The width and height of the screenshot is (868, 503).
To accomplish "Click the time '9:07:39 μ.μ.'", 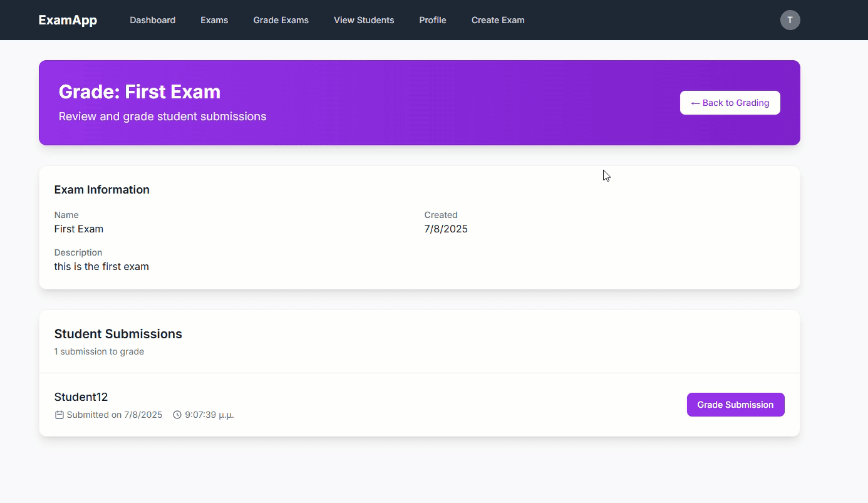I will [209, 415].
